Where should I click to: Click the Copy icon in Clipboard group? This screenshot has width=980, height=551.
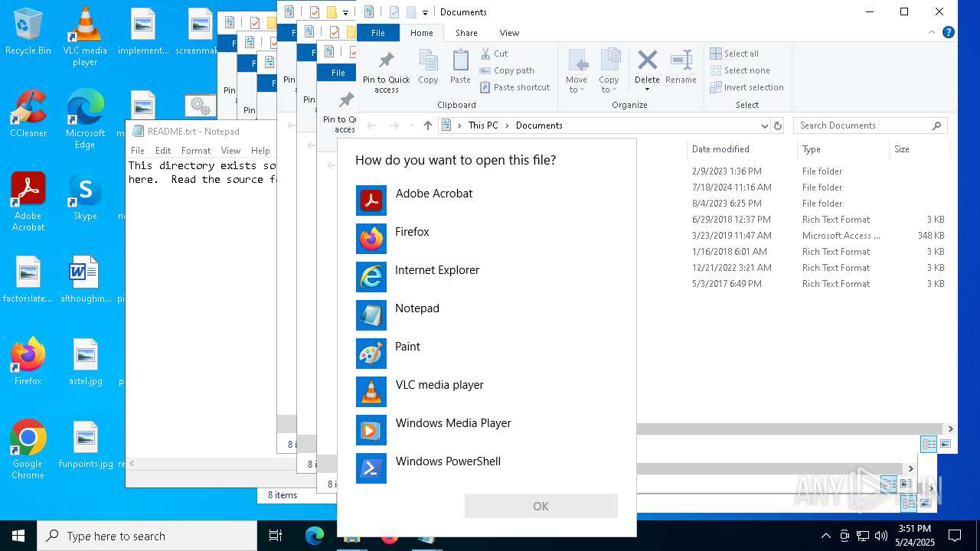[428, 67]
